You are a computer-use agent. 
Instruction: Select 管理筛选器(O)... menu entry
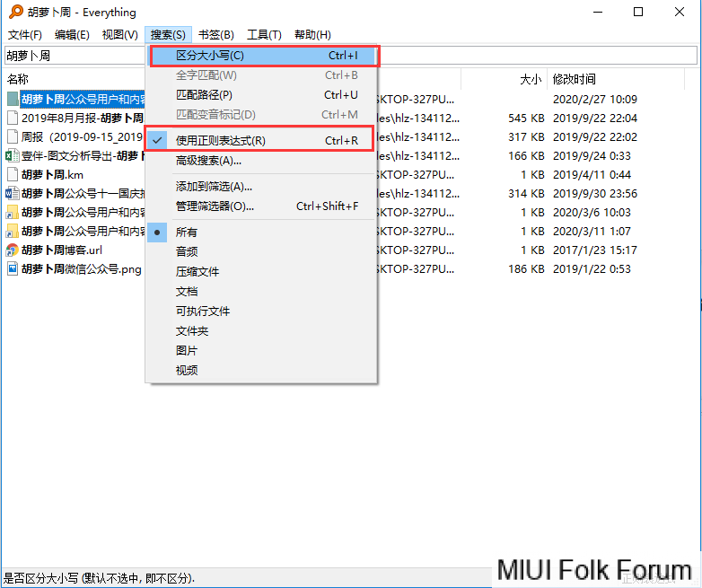[215, 206]
